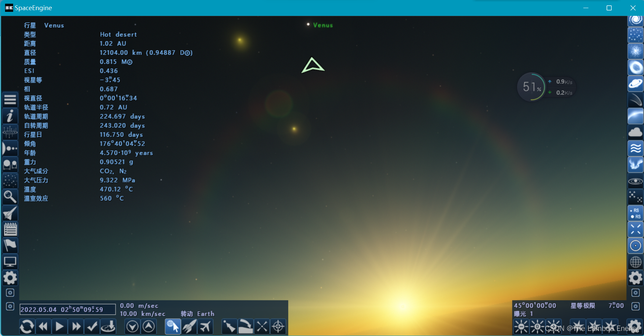Image resolution: width=644 pixels, height=336 pixels.
Task: Reset to current time with sync arrows
Action: tap(27, 327)
